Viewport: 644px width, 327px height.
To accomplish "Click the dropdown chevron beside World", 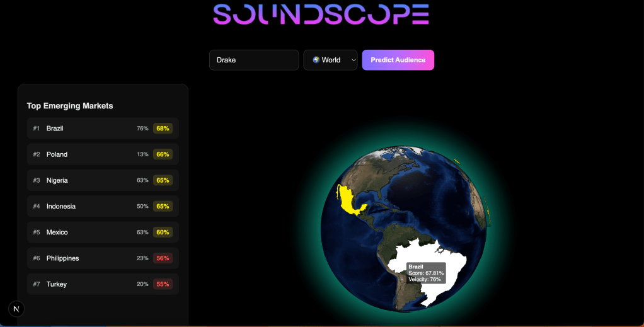I will coord(354,60).
